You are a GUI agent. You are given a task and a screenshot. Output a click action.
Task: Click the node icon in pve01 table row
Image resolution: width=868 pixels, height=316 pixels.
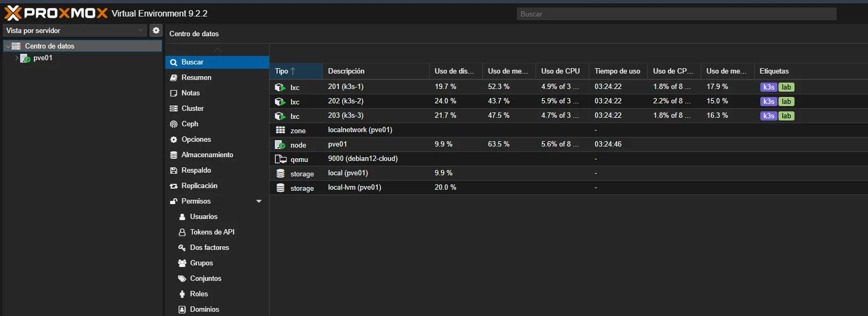click(280, 144)
